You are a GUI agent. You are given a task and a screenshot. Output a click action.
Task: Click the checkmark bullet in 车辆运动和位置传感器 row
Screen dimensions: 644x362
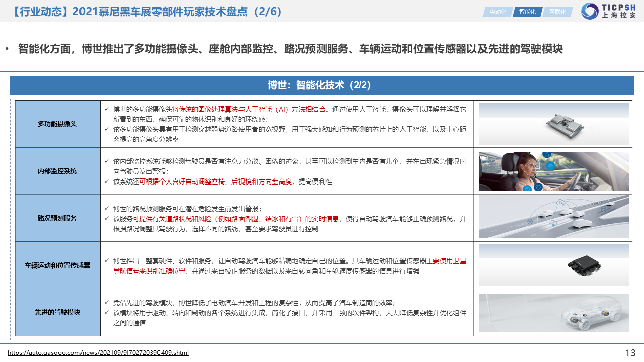coord(107,261)
